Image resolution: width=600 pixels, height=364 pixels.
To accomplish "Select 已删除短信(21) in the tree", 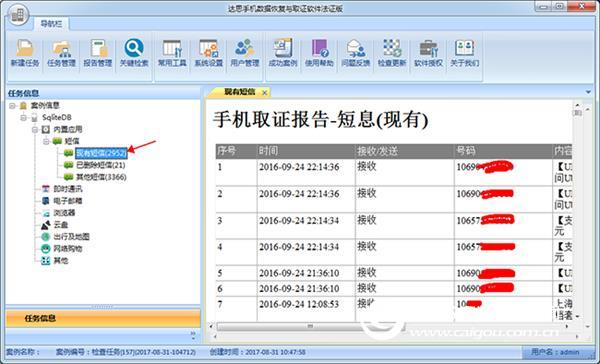I will [101, 165].
